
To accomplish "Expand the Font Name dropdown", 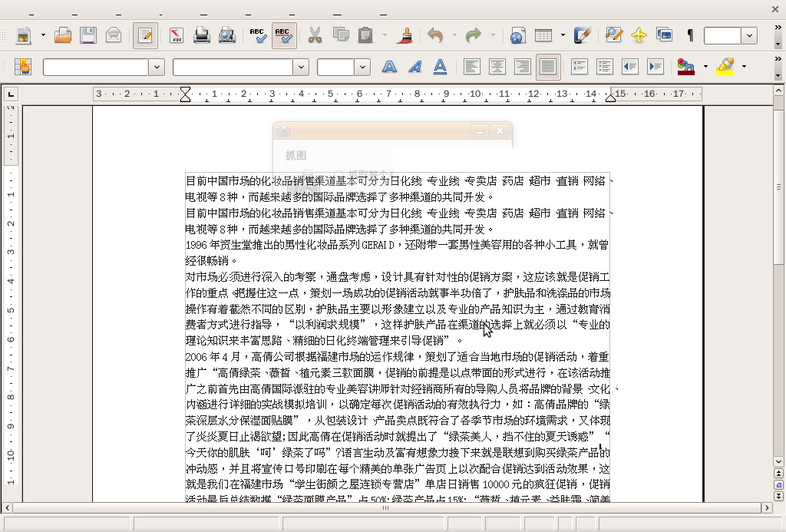I will click(301, 67).
